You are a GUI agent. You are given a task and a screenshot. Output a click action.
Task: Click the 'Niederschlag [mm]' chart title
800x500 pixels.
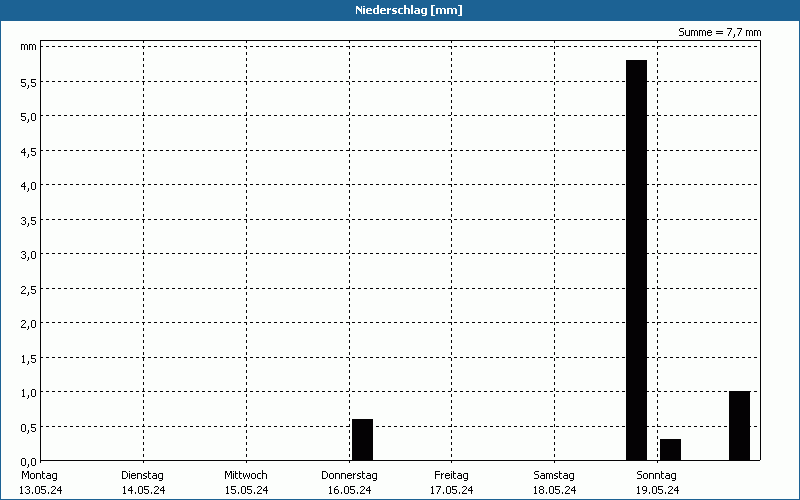pyautogui.click(x=409, y=10)
